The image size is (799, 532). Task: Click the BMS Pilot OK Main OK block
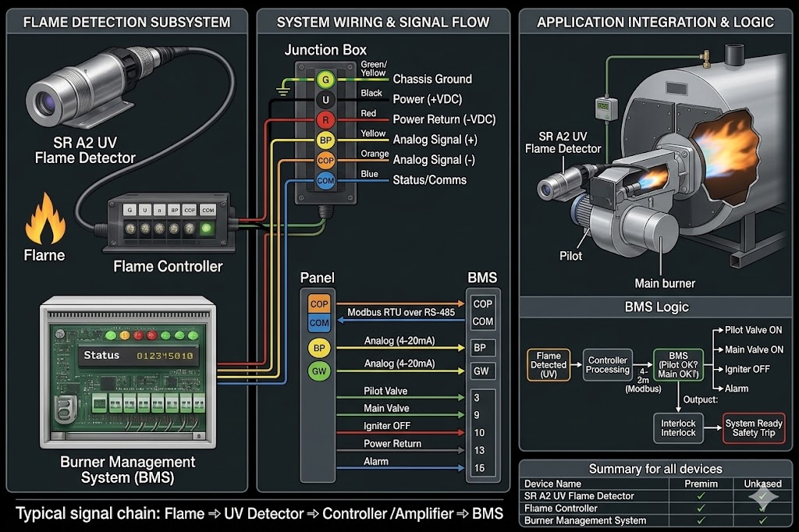coord(678,365)
